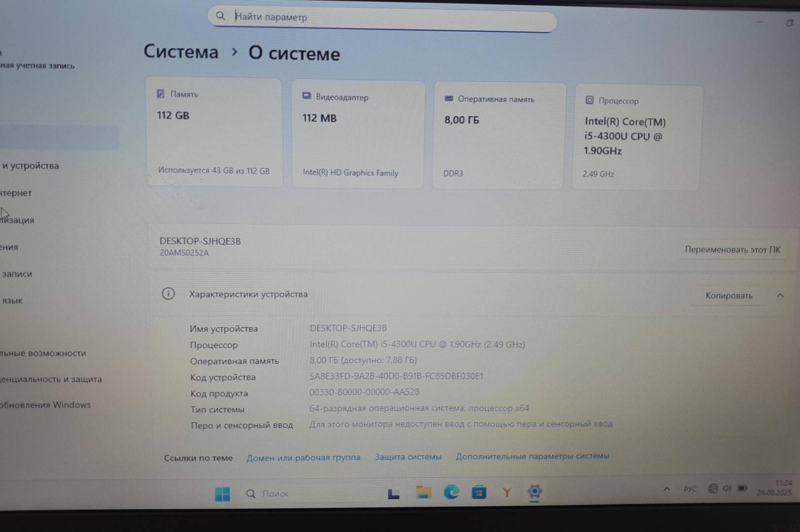The image size is (800, 532).
Task: Click the Windows Start button
Action: point(222,494)
